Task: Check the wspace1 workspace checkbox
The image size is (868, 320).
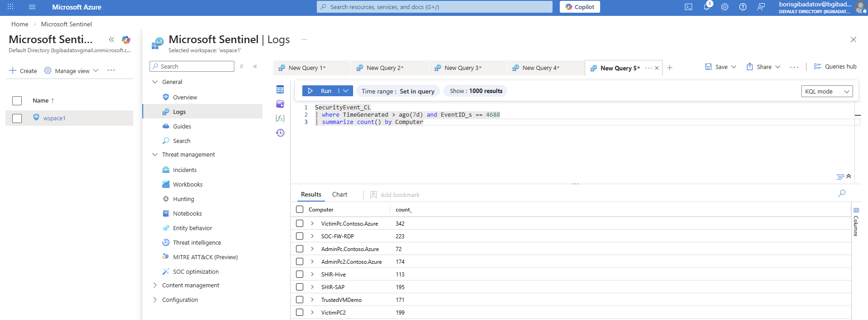Action: tap(17, 118)
